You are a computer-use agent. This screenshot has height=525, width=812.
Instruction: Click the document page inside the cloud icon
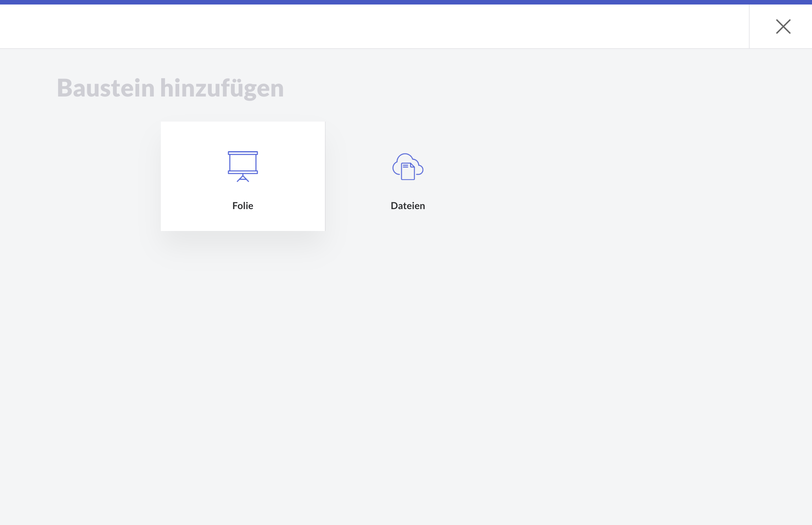tap(408, 172)
